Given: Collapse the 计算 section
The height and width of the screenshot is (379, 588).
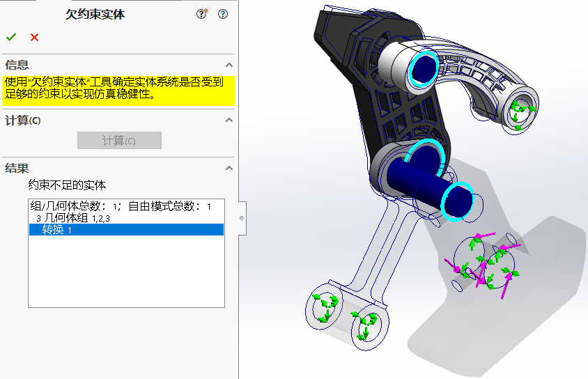Looking at the screenshot, I should (229, 121).
